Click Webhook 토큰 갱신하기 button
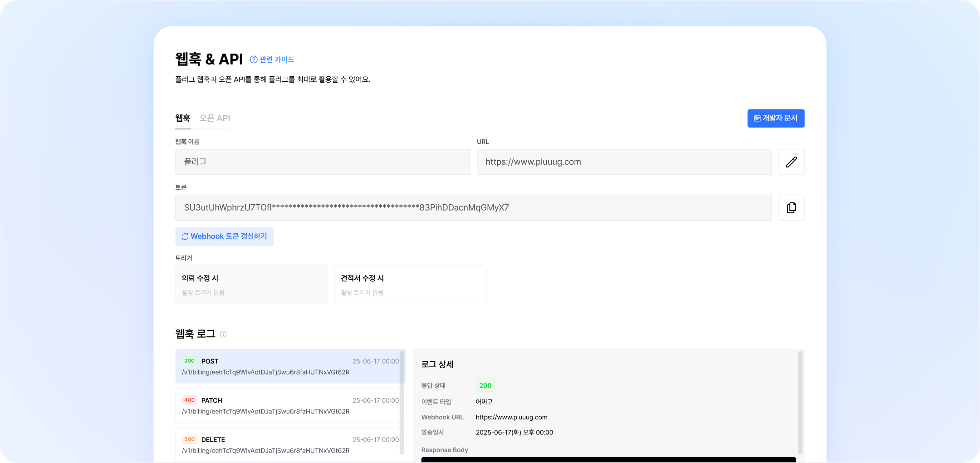The height and width of the screenshot is (463, 980). tap(225, 236)
